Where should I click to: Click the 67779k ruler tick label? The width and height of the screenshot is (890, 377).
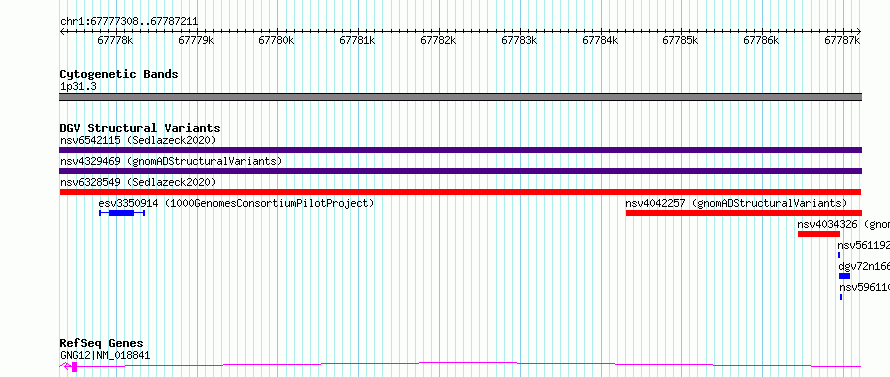pos(196,40)
